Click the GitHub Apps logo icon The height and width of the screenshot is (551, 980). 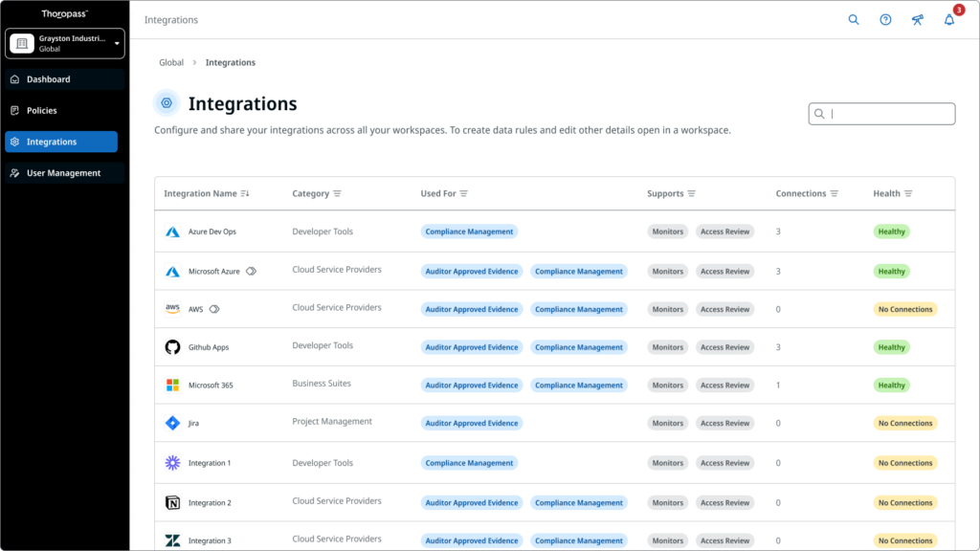coord(172,346)
